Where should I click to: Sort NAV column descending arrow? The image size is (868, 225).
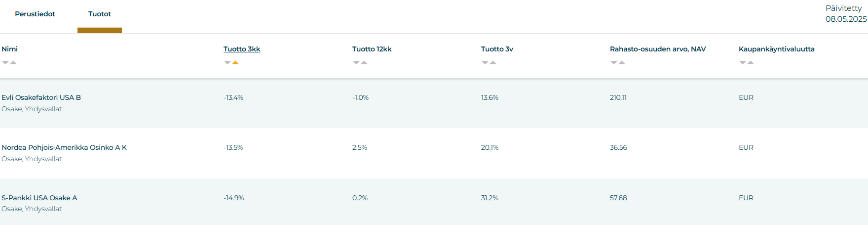pos(614,63)
